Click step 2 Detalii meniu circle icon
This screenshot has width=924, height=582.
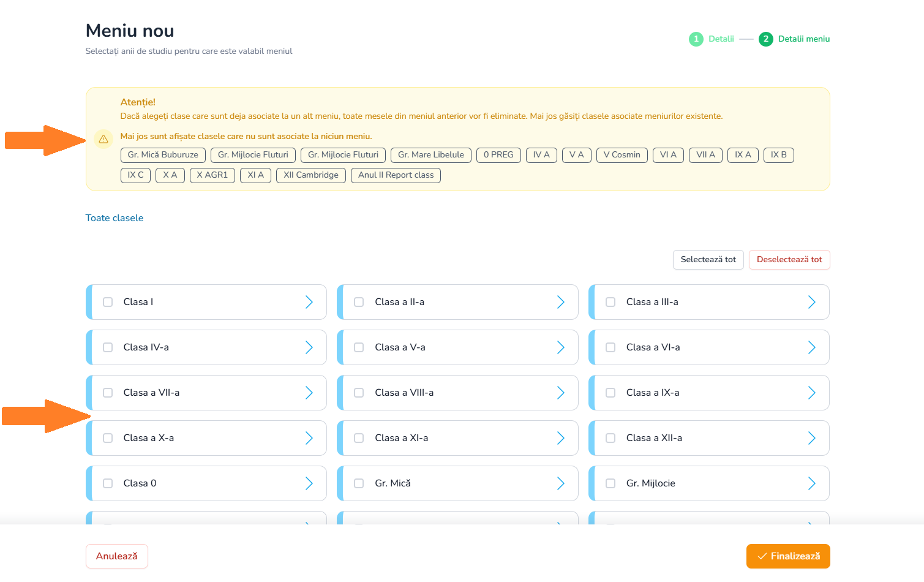coord(765,39)
